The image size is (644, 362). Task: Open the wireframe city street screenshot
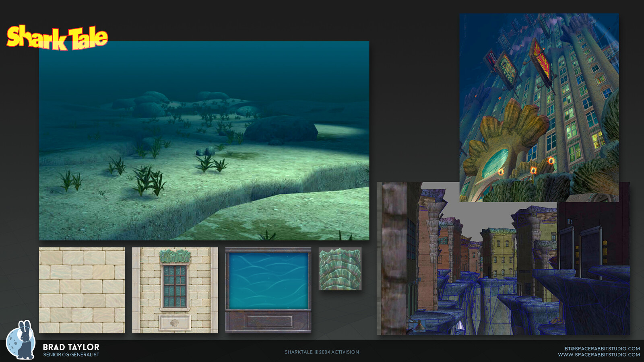[503, 258]
